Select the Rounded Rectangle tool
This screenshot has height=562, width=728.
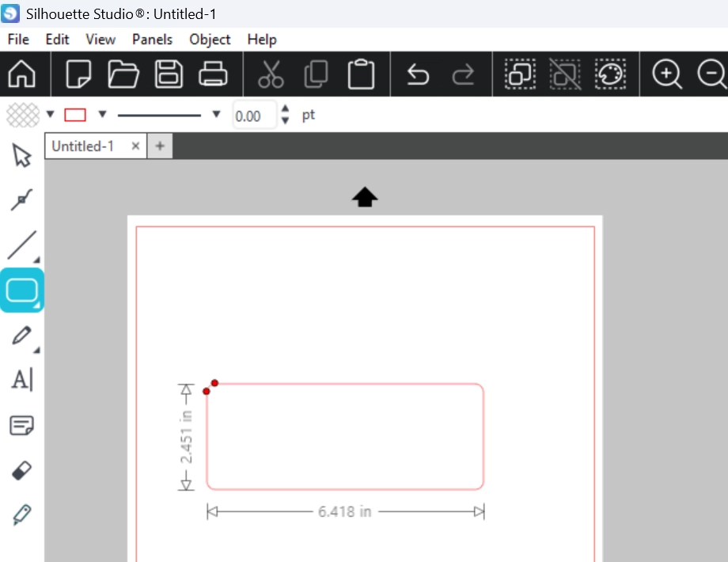pos(22,290)
